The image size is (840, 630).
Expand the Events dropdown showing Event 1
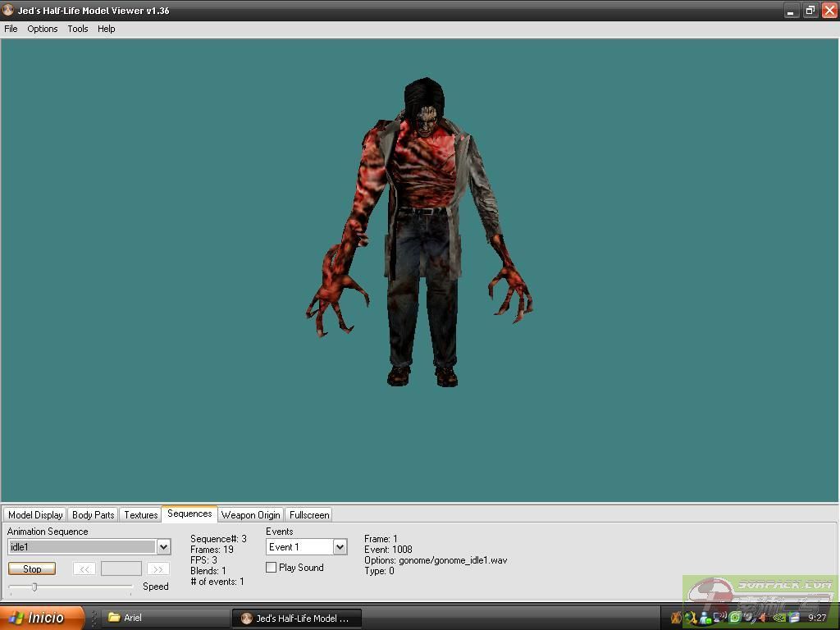pyautogui.click(x=340, y=547)
